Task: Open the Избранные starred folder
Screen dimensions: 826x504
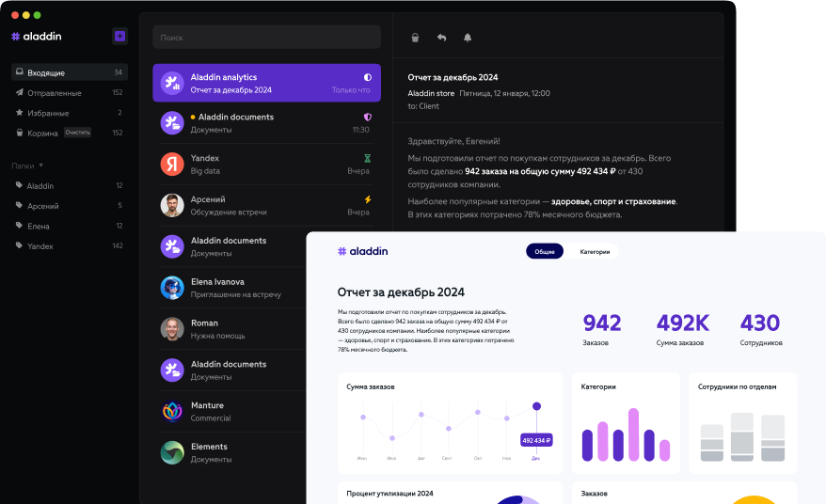Action: pos(69,113)
